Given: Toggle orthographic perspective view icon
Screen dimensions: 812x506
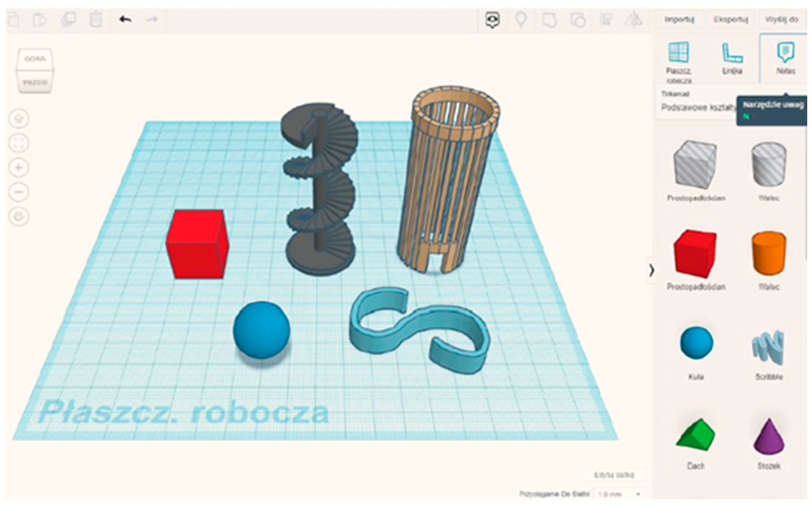Looking at the screenshot, I should [x=19, y=216].
